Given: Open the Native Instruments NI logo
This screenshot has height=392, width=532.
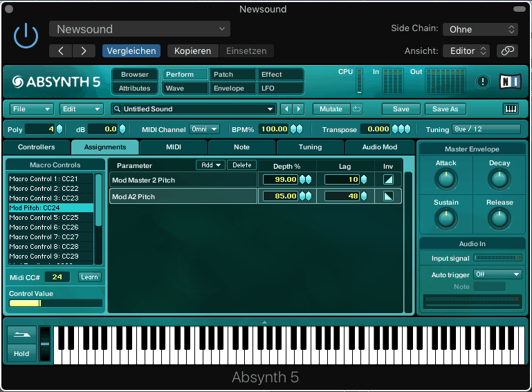Looking at the screenshot, I should click(510, 82).
